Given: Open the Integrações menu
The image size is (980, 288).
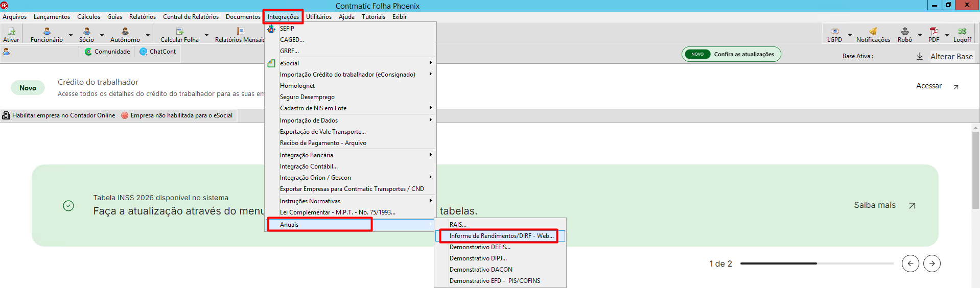Looking at the screenshot, I should (283, 17).
